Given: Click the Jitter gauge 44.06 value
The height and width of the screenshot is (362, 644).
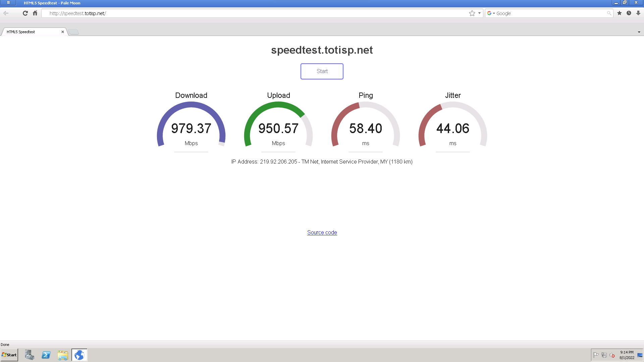Looking at the screenshot, I should coord(453,128).
